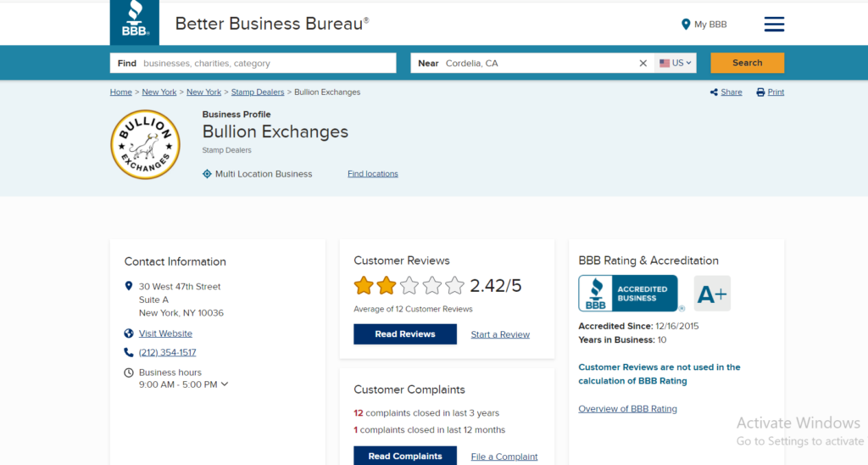Click the fifth empty rating star
The height and width of the screenshot is (465, 868).
click(454, 285)
